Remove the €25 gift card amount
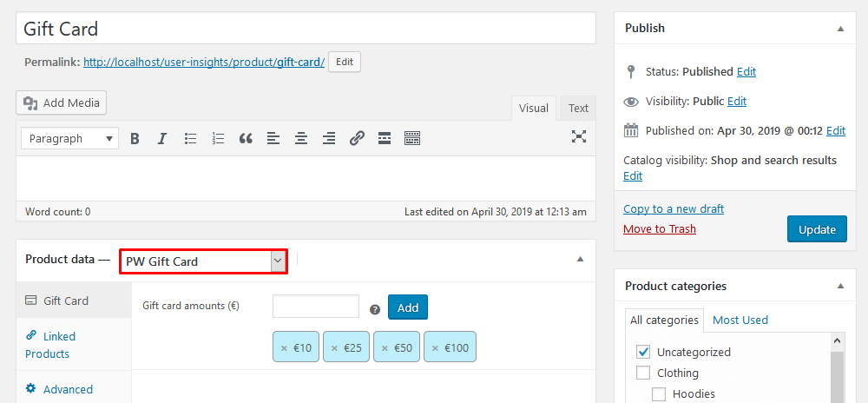 coord(334,348)
